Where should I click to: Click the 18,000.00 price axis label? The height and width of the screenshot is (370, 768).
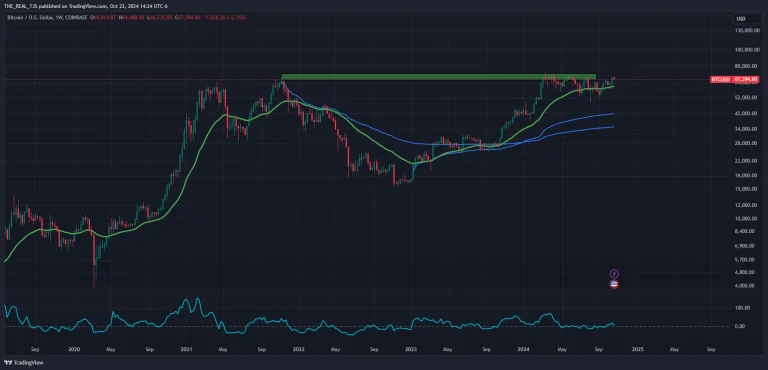pyautogui.click(x=747, y=176)
